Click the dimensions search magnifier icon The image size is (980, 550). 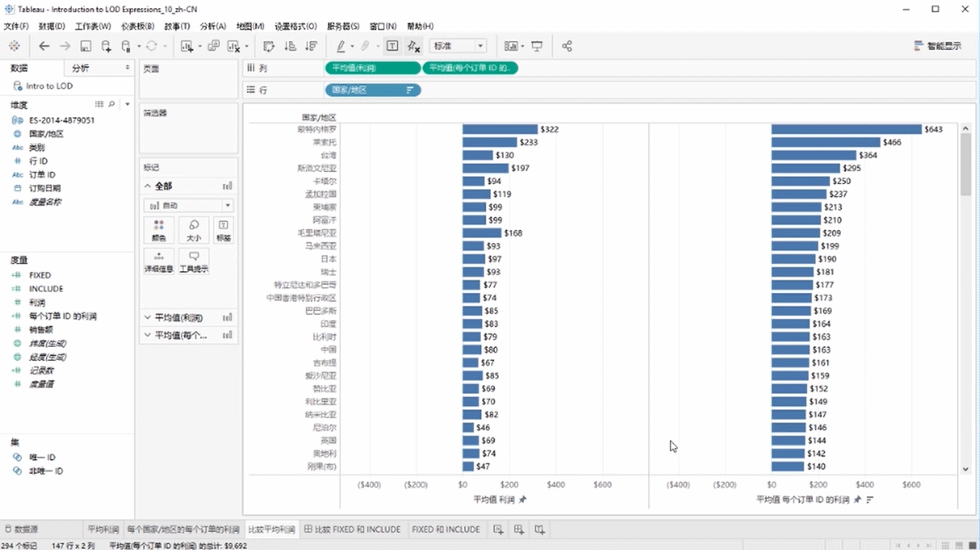click(112, 105)
